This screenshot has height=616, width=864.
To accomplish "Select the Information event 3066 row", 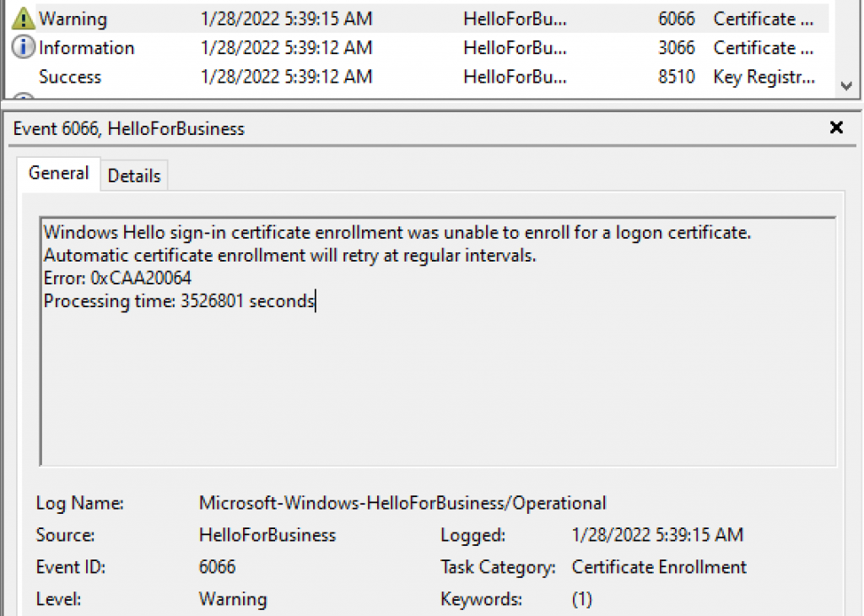I will pyautogui.click(x=417, y=48).
